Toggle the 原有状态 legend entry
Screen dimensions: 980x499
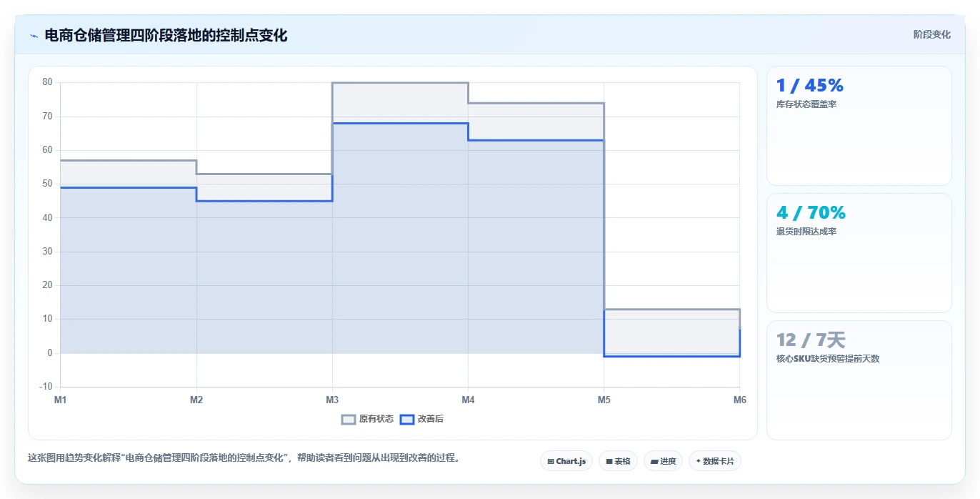367,419
